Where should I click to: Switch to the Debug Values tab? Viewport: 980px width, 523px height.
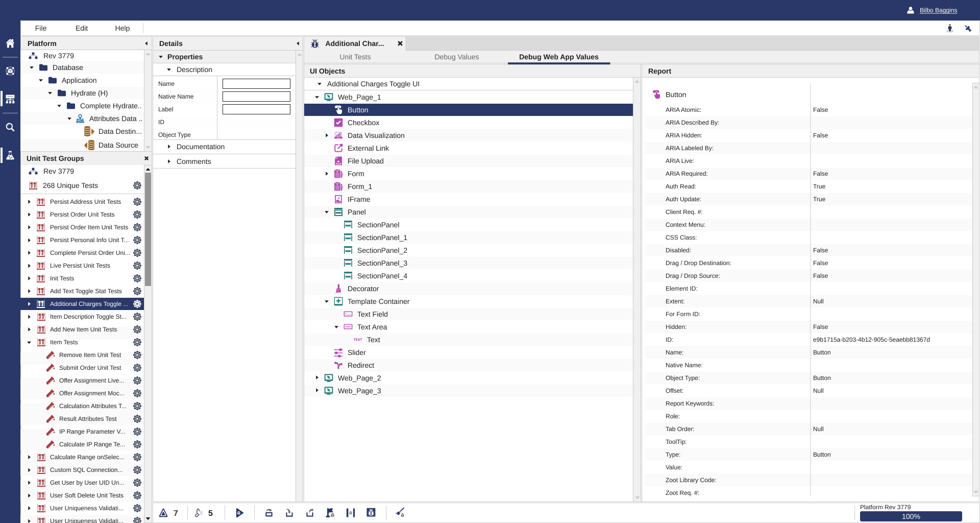(x=457, y=57)
